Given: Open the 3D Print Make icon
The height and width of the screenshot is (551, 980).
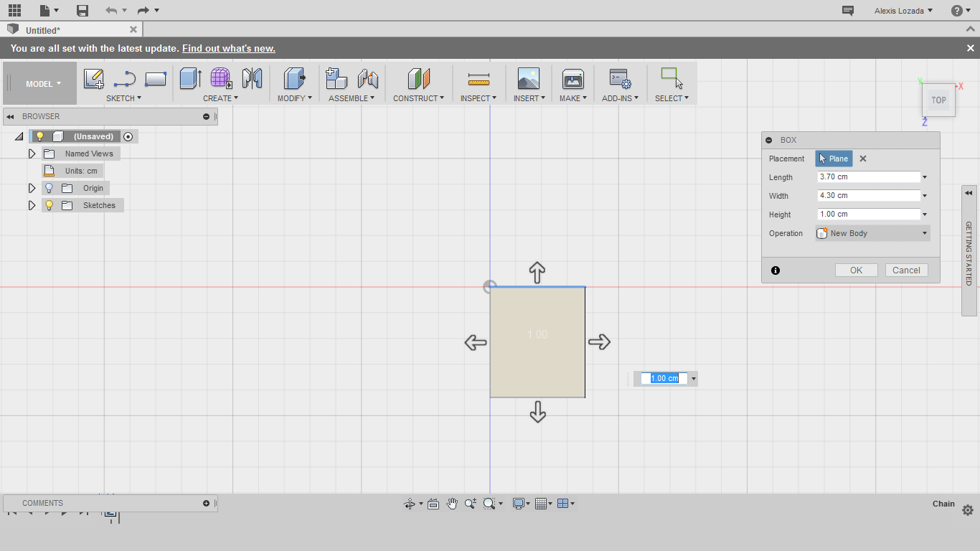Looking at the screenshot, I should pos(573,78).
